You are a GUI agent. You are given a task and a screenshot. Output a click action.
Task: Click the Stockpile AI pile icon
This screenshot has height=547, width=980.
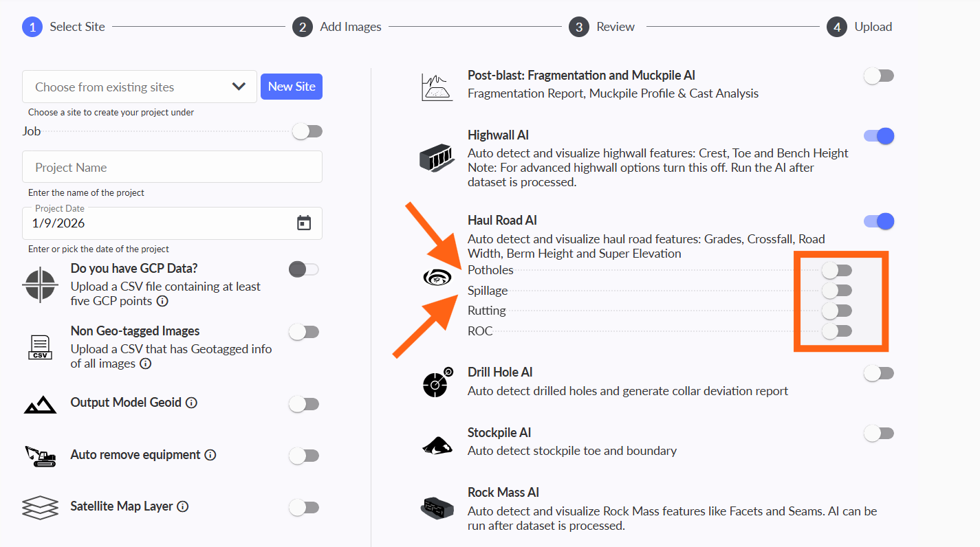437,446
